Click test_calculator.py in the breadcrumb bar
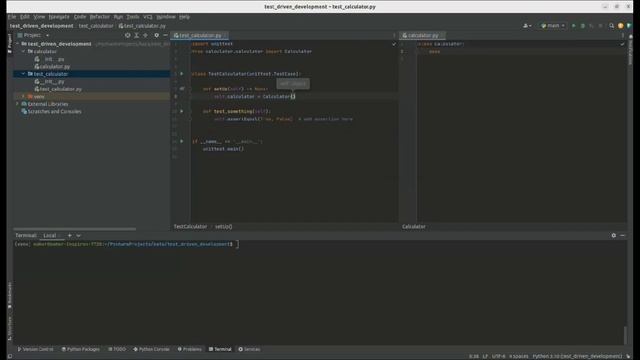The width and height of the screenshot is (640, 360). click(x=142, y=26)
